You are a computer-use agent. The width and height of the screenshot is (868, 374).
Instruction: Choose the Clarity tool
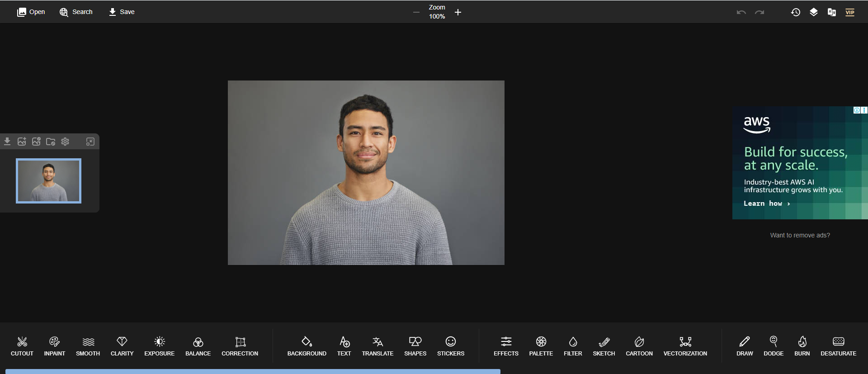(x=122, y=346)
